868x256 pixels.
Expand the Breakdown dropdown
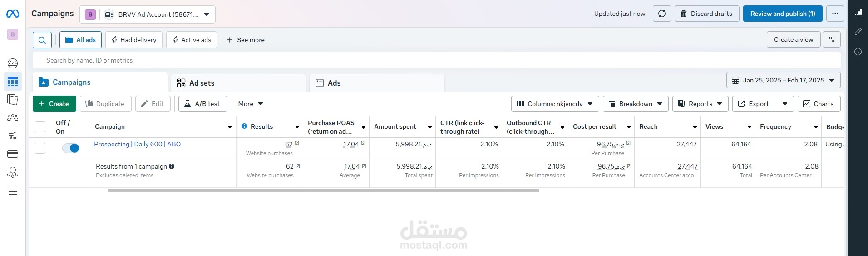point(636,104)
